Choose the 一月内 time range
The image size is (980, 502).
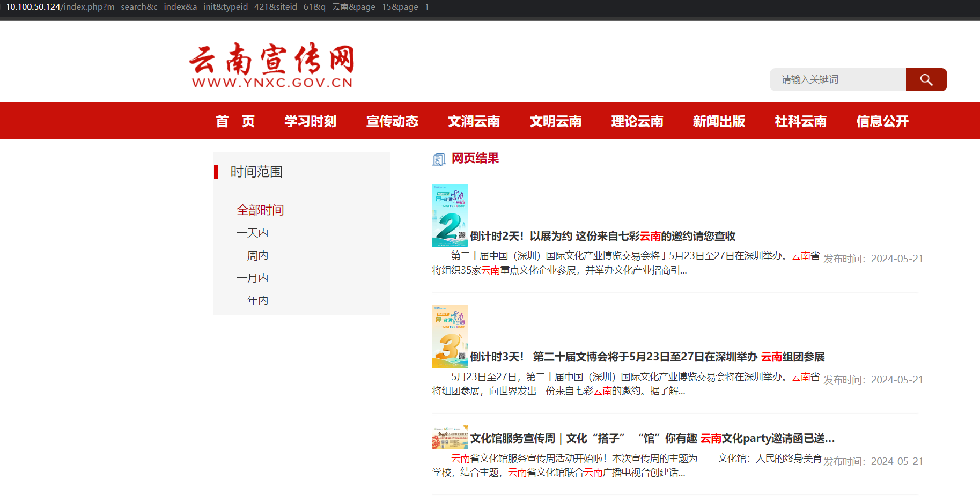click(252, 278)
